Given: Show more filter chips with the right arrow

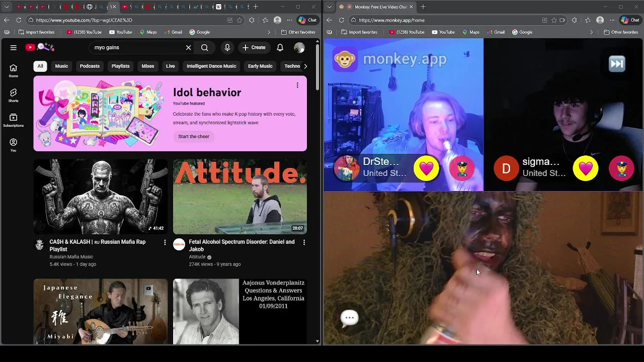Looking at the screenshot, I should (x=305, y=66).
